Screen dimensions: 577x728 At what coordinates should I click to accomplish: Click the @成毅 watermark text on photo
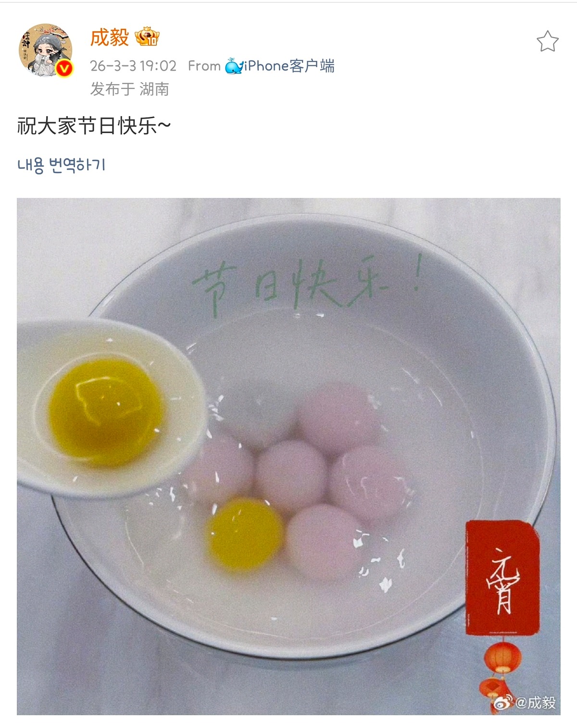pos(535,703)
